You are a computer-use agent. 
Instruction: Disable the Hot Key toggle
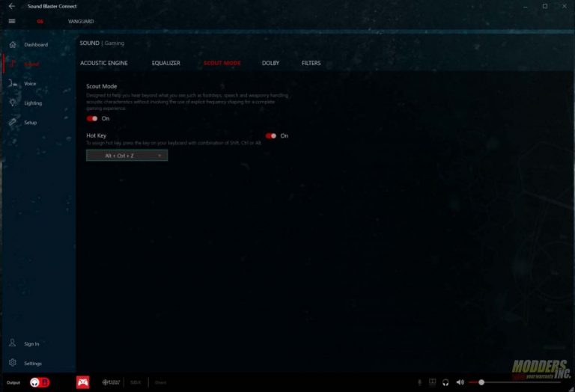(x=271, y=136)
